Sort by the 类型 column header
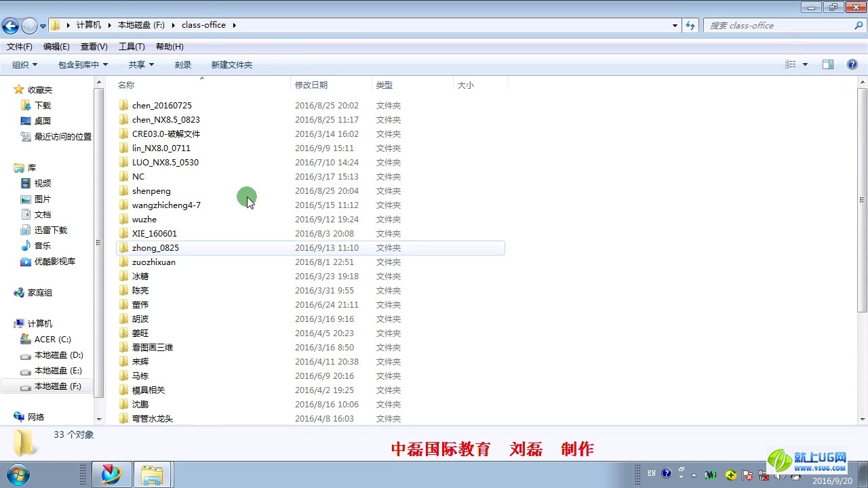Screen dimensions: 868x488 384,85
